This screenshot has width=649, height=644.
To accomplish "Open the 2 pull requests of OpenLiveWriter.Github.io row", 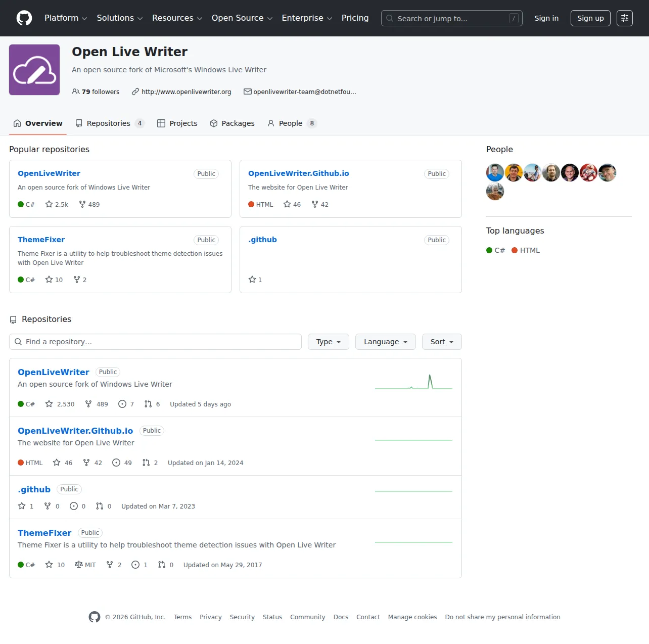I will coord(150,463).
